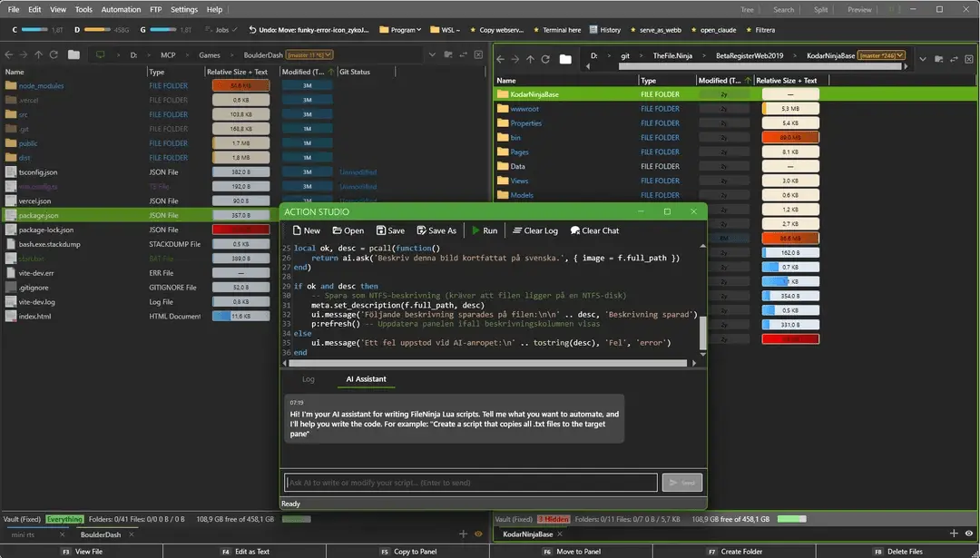Swap panels using left panel's arrows icon

tap(463, 55)
